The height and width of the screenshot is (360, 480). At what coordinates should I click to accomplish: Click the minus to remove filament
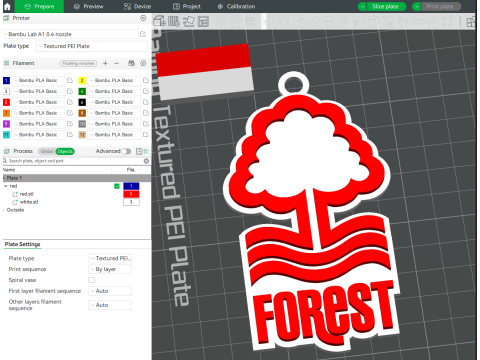click(116, 63)
